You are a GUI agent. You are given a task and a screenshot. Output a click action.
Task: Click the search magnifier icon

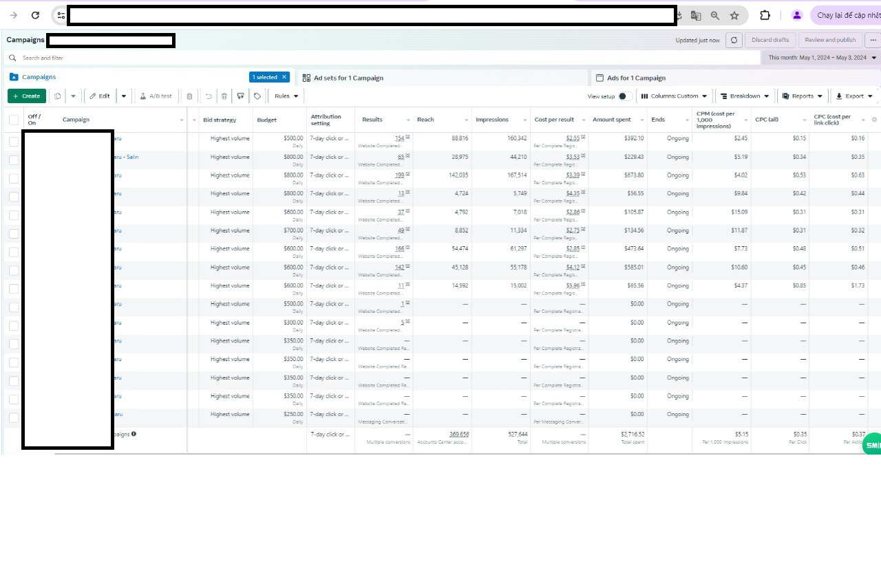coord(13,58)
